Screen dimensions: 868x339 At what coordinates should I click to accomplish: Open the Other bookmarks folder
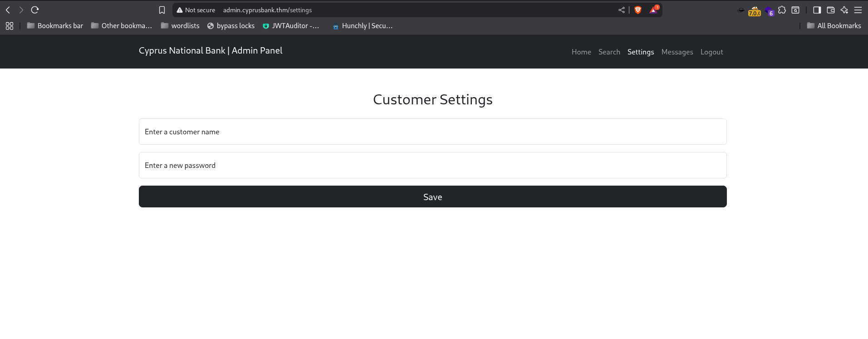(121, 26)
